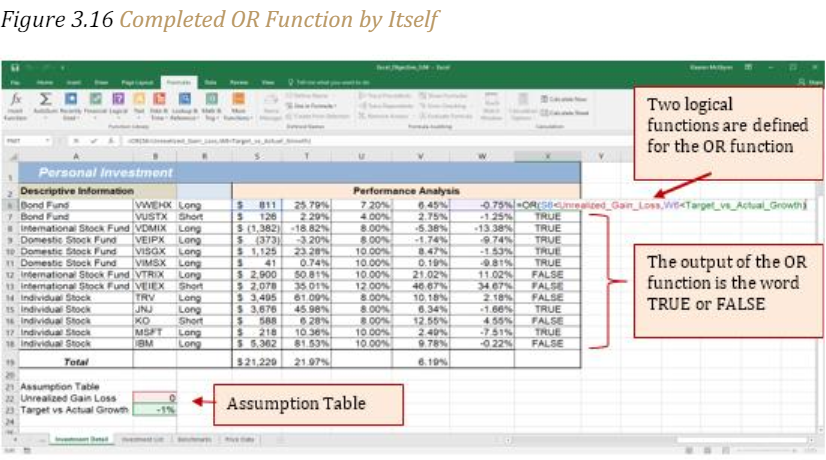Viewport: 826px width, 460px height.
Task: Switch to the Review ribbon tab
Action: (239, 82)
